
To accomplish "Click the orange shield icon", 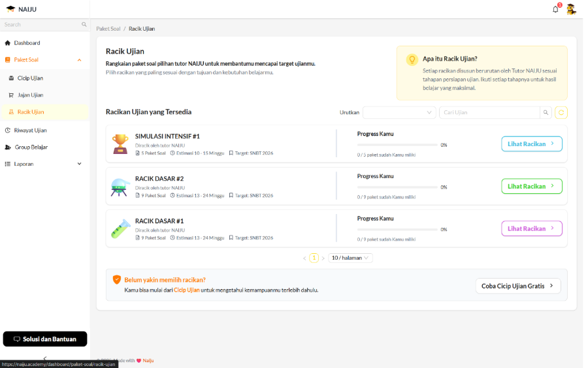I will [x=117, y=280].
